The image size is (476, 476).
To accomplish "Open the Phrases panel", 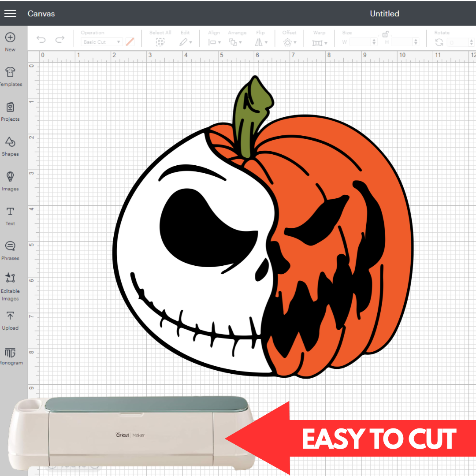I will point(10,251).
